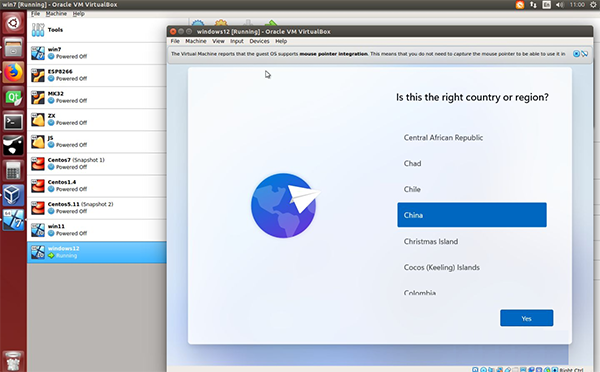Click the don't-show-again notification icon
The image size is (600, 372).
coord(584,54)
